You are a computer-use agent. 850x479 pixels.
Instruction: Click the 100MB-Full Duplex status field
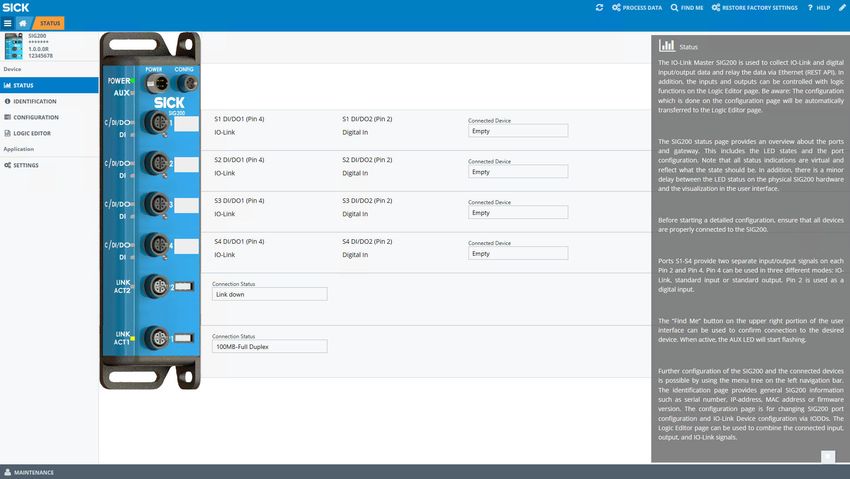coord(269,346)
